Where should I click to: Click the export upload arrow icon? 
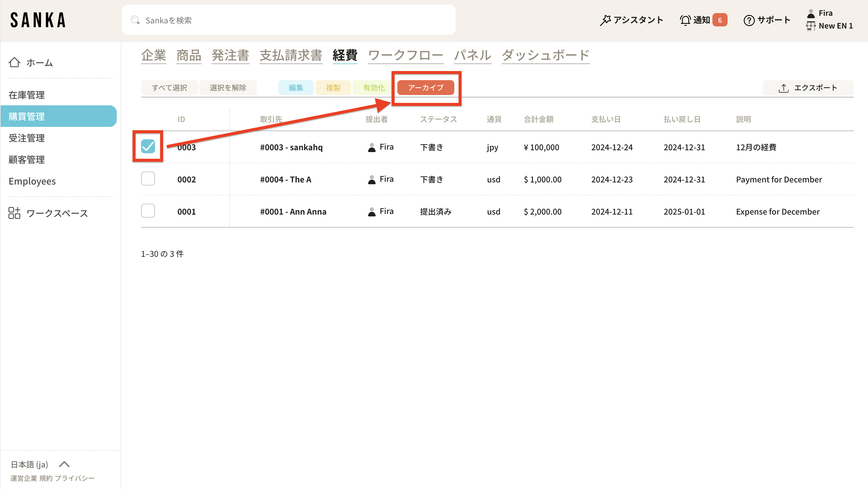pyautogui.click(x=783, y=88)
